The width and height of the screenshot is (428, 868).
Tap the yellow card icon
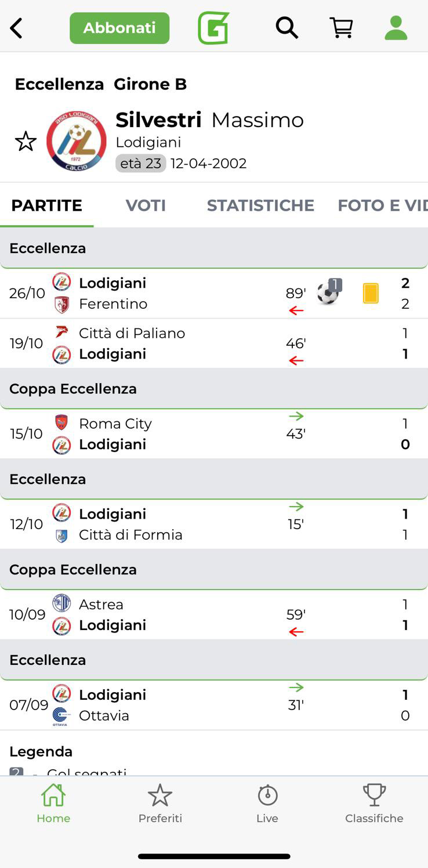point(371,293)
